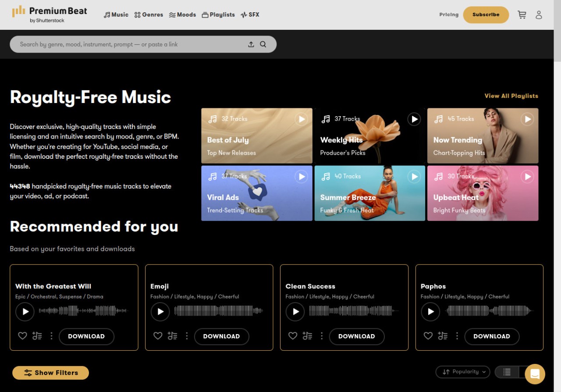Seek within the Emoji track waveform
The image size is (561, 392).
218,311
